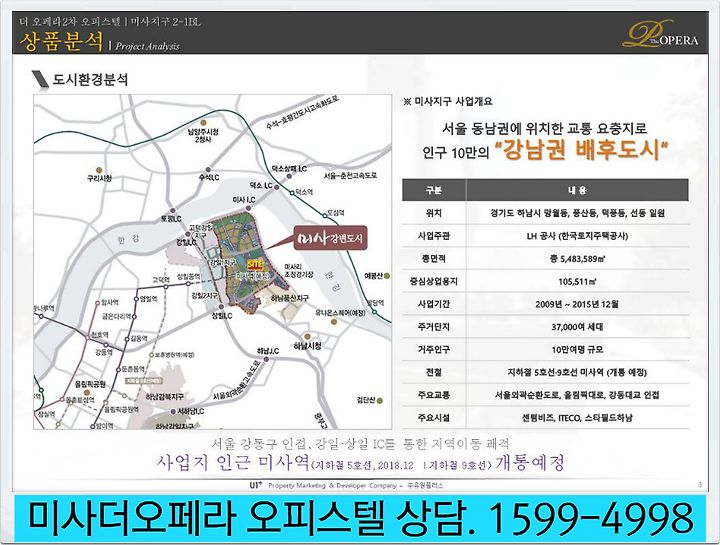Click the 주요시설 row label
This screenshot has width=720, height=545.
(x=434, y=418)
